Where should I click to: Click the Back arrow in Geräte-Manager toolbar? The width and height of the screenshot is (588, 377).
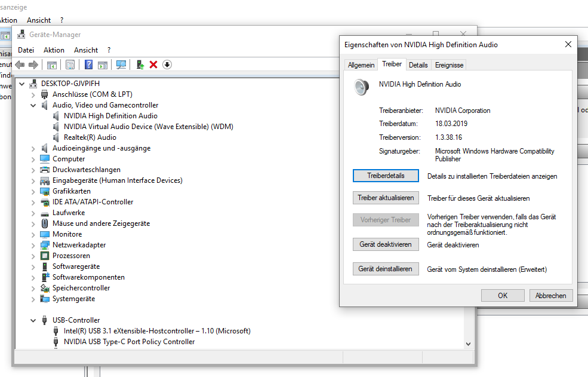(x=20, y=65)
